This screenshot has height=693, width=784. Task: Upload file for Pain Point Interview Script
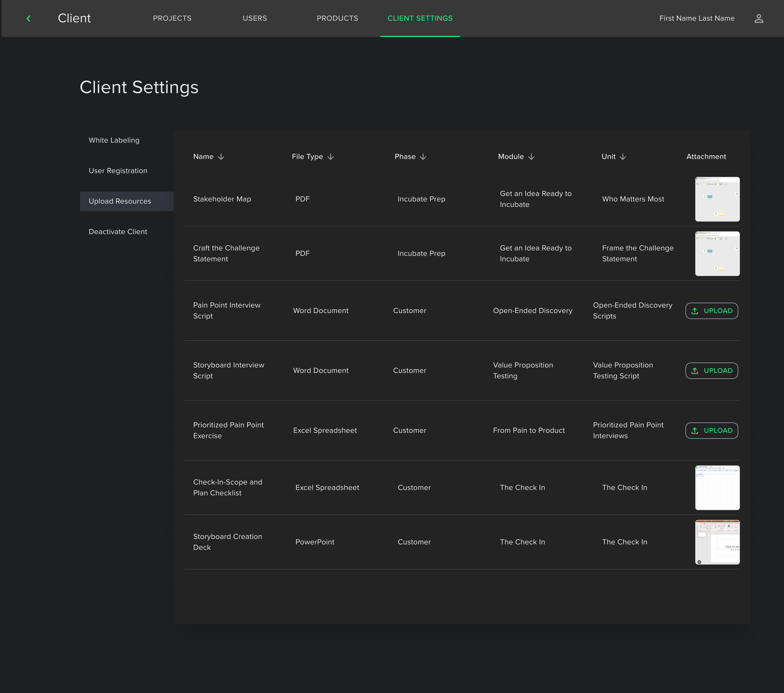[x=712, y=311]
